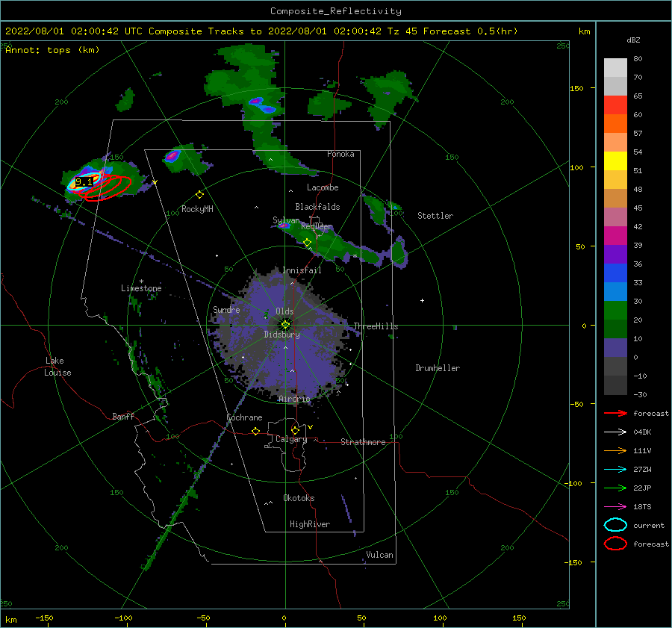This screenshot has width=672, height=628.
Task: Click the magenta 18TS arrow icon
Action: 615,507
